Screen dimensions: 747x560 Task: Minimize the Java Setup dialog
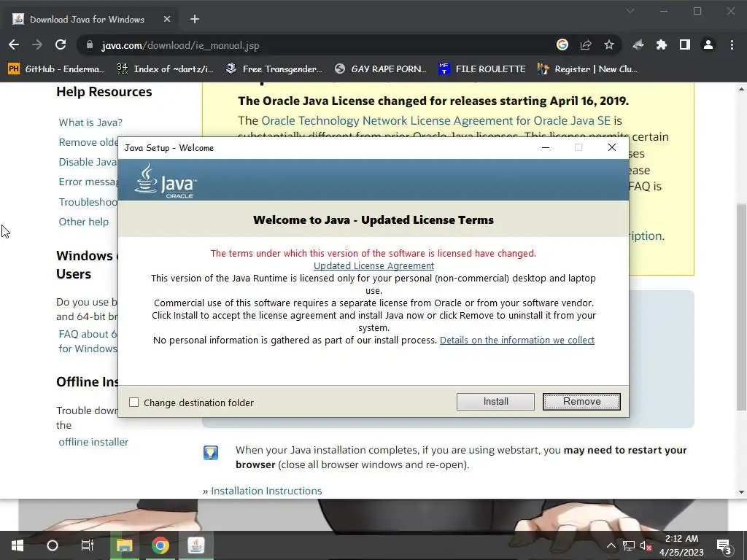click(x=546, y=147)
